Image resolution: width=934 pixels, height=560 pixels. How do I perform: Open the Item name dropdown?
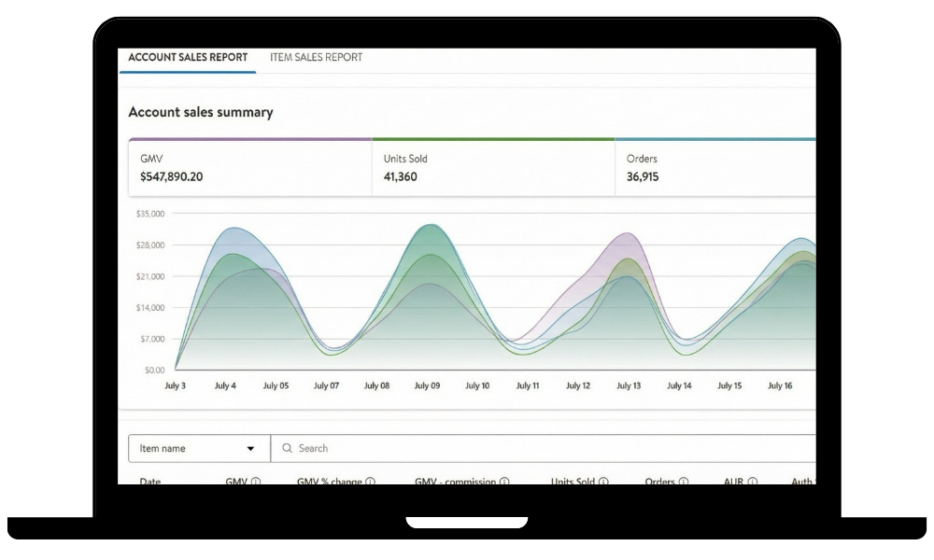pos(198,449)
